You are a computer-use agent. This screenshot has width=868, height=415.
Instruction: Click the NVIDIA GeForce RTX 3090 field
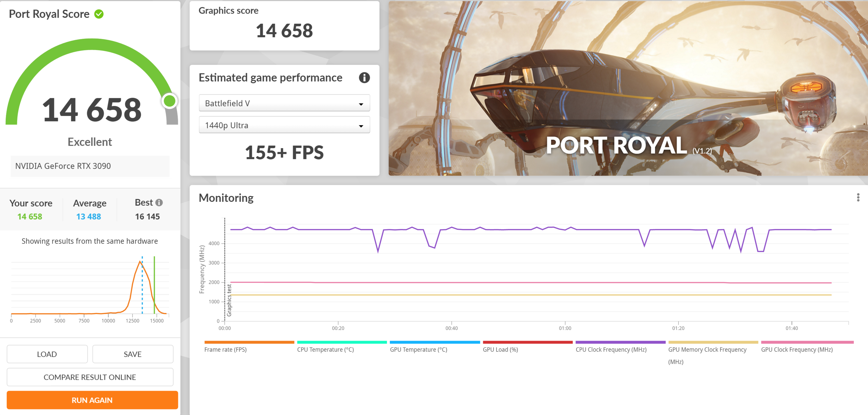point(90,166)
